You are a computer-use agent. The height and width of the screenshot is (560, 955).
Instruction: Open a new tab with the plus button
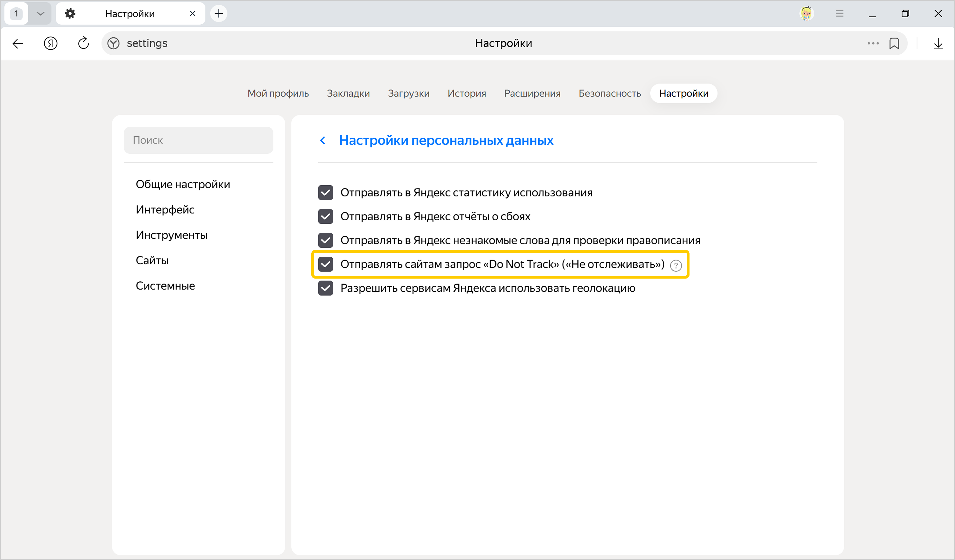[219, 14]
